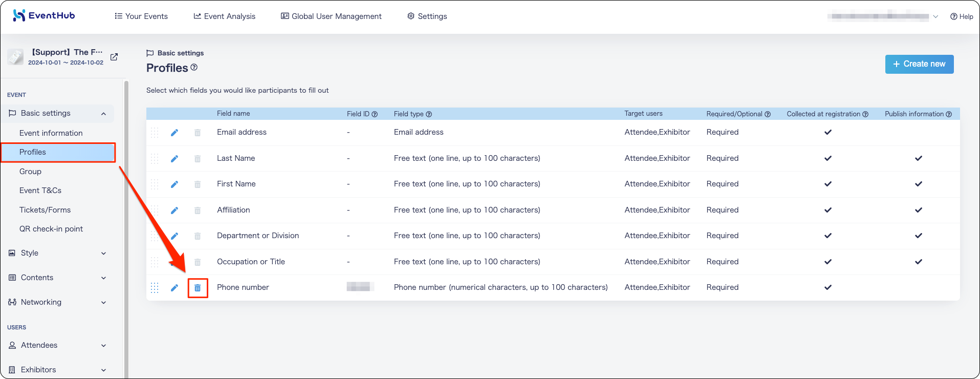This screenshot has width=980, height=379.
Task: Edit the Last Name field
Action: (175, 159)
